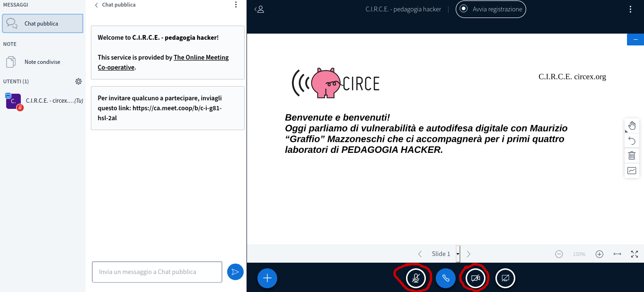The image size is (644, 292).
Task: Open Note condivise shared notes
Action: click(x=43, y=62)
